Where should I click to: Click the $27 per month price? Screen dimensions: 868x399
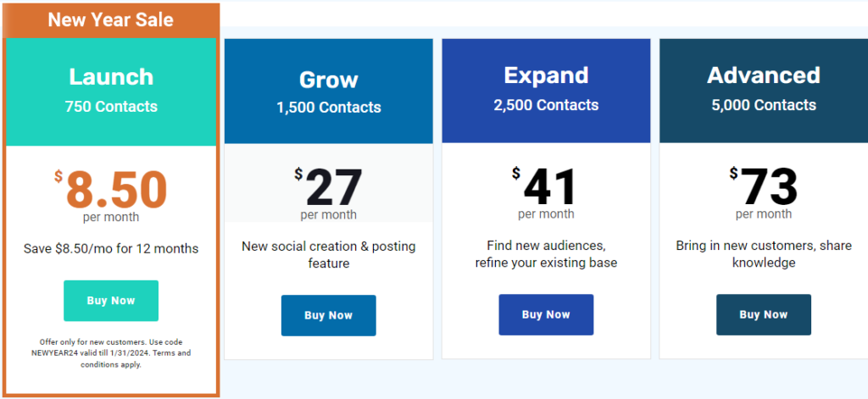(x=328, y=189)
